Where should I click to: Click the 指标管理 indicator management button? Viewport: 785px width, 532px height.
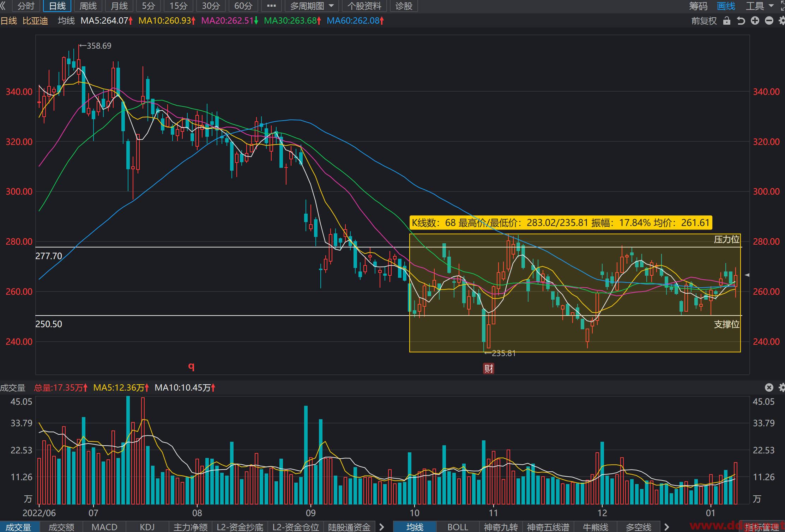[762, 527]
